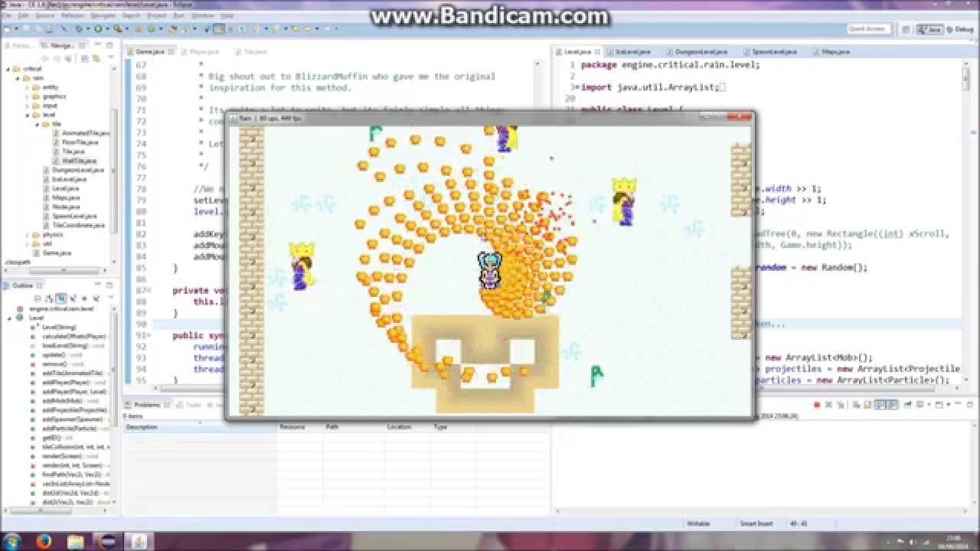Image resolution: width=980 pixels, height=551 pixels.
Task: Open dropdown arrow next to Run icon
Action: 107,28
